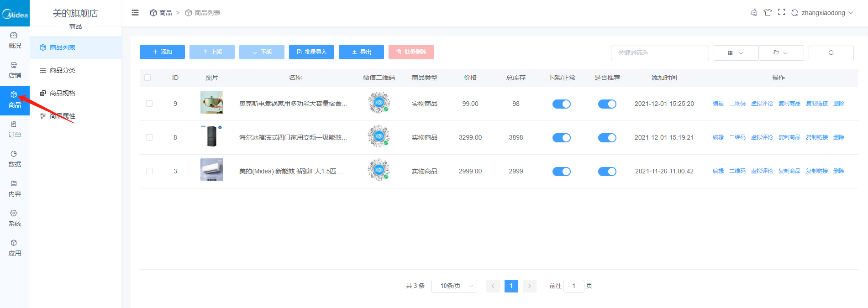Screen dimensions: 868x308
Task: Click the refresh icon near username
Action: pos(795,13)
